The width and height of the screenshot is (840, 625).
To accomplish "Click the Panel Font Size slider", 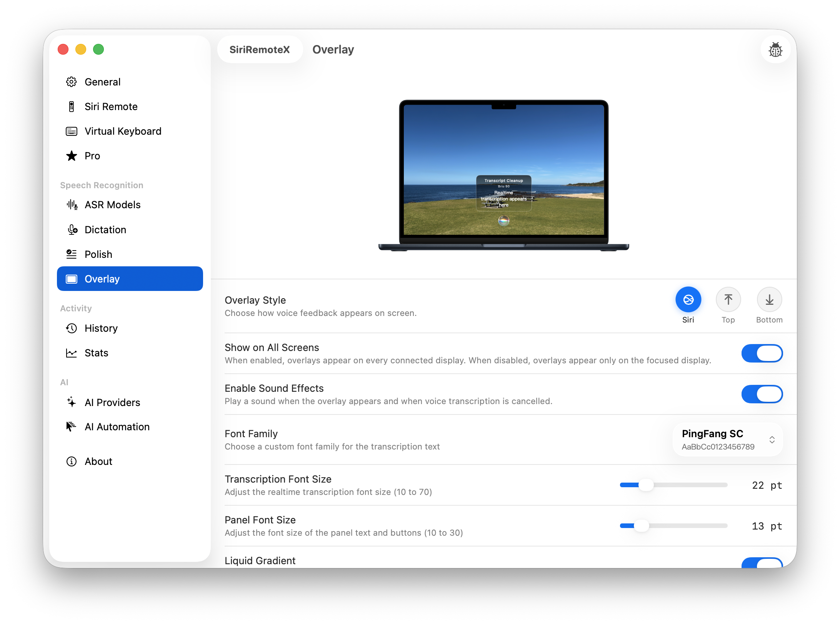I will point(673,526).
